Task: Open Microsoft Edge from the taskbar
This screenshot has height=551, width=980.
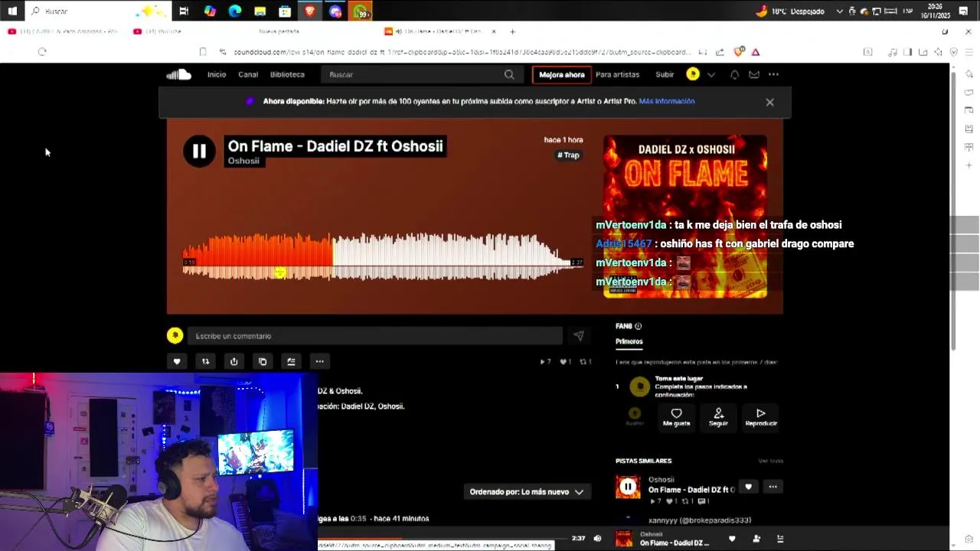Action: click(x=235, y=11)
